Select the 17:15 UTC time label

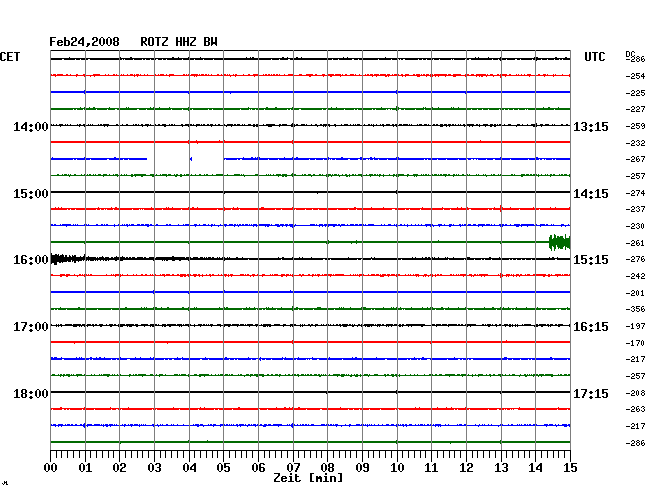pos(591,393)
